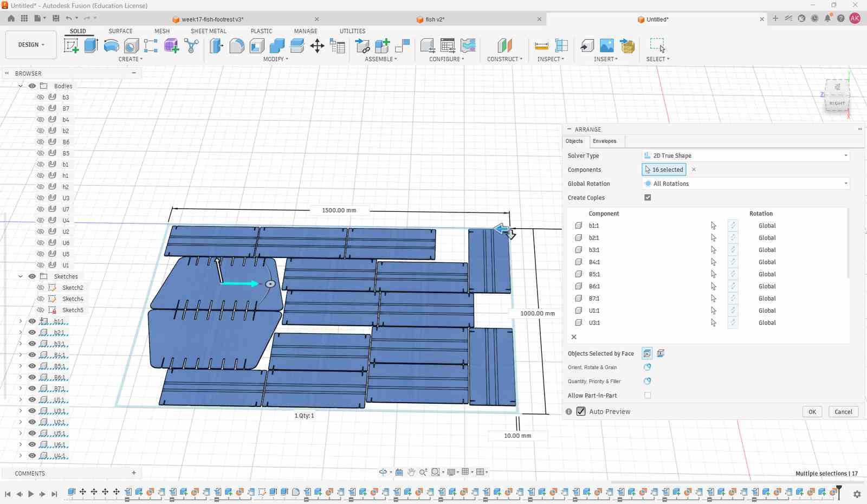The width and height of the screenshot is (867, 504).
Task: Open the Global Rotation dropdown
Action: [746, 184]
